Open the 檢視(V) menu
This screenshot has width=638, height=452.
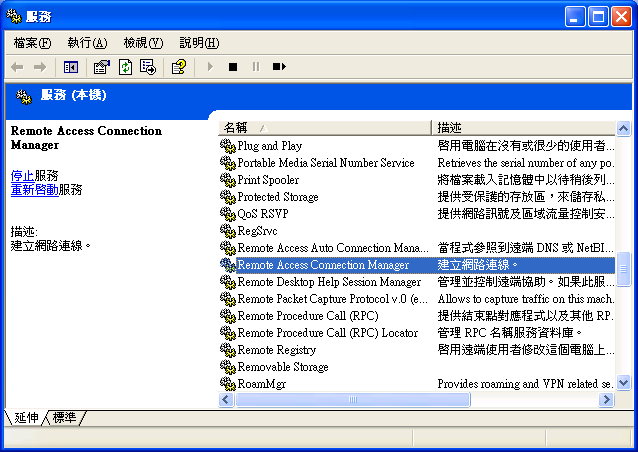143,43
